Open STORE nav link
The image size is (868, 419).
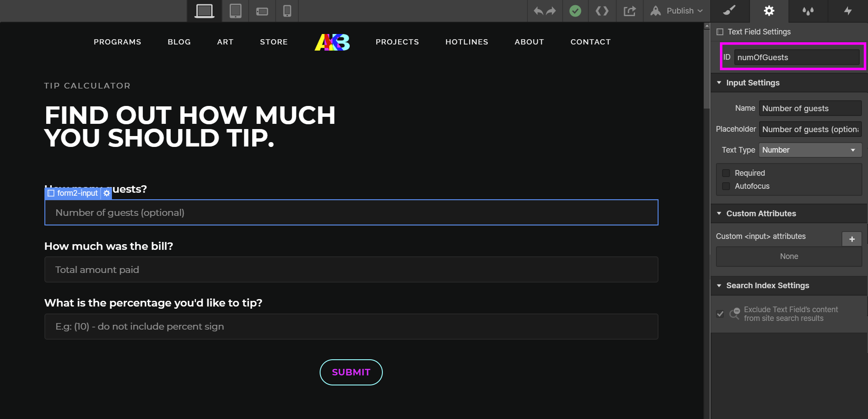click(x=274, y=42)
